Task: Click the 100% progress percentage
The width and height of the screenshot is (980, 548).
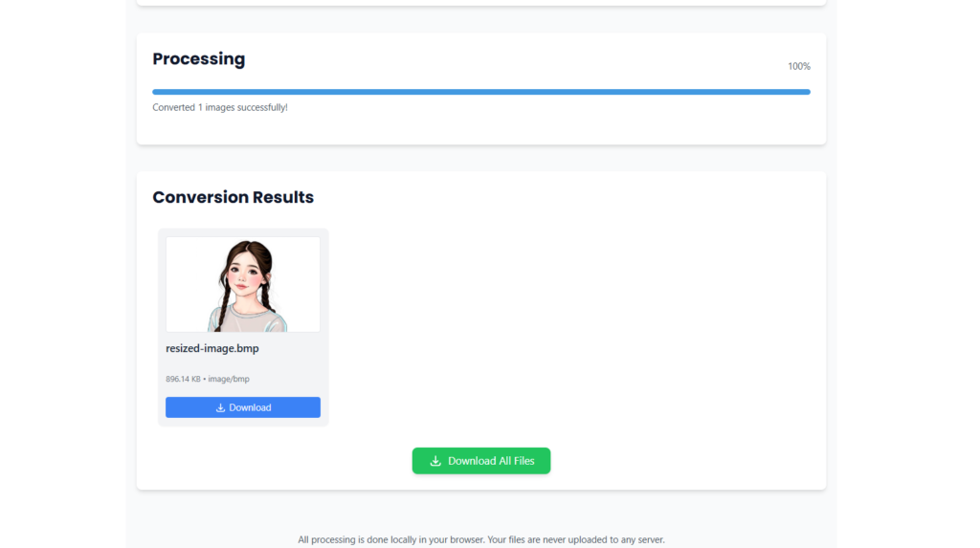Action: click(799, 66)
